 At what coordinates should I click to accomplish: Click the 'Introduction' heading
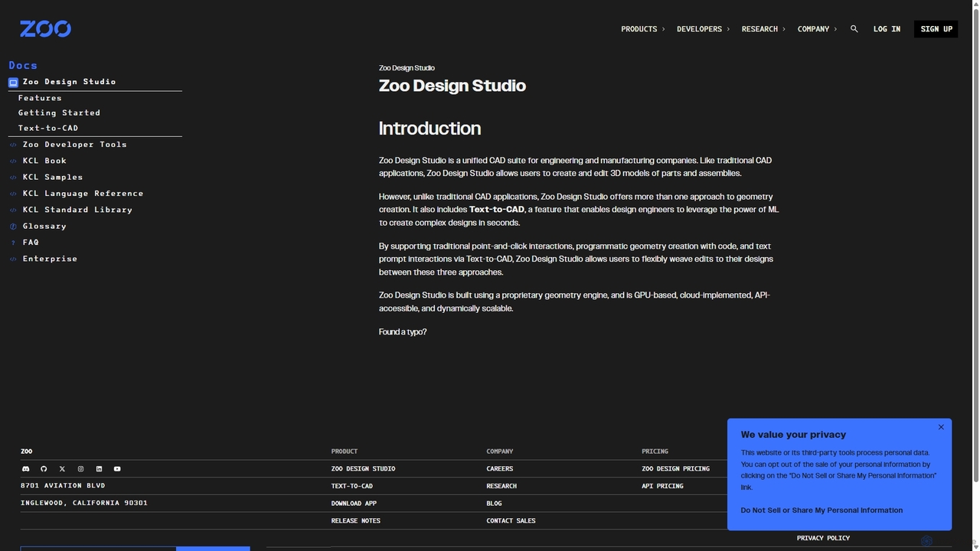[x=430, y=129]
